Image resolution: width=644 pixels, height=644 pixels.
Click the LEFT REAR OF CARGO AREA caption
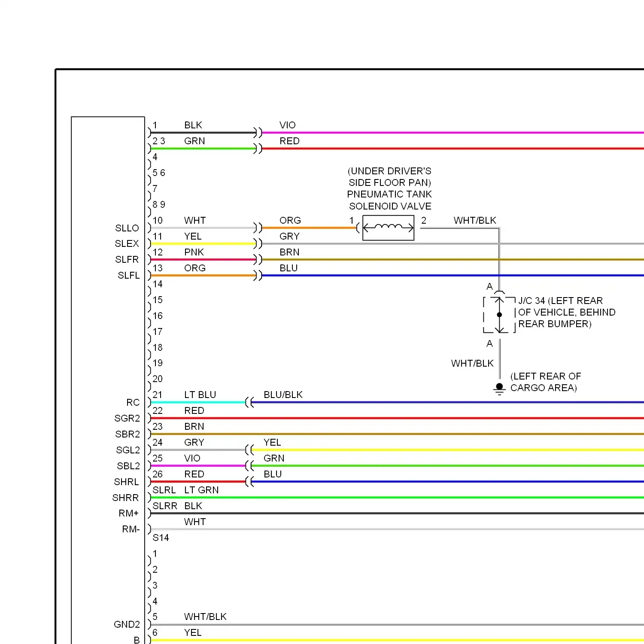click(546, 382)
